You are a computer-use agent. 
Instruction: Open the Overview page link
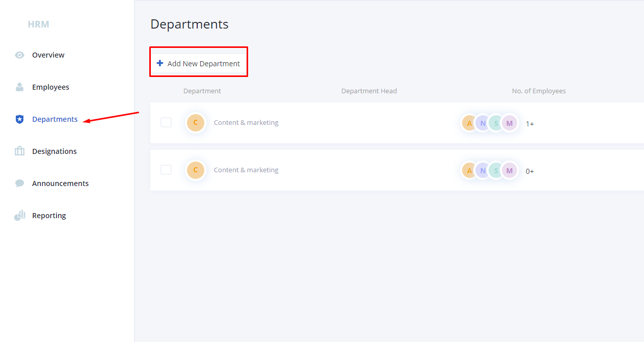pyautogui.click(x=48, y=55)
